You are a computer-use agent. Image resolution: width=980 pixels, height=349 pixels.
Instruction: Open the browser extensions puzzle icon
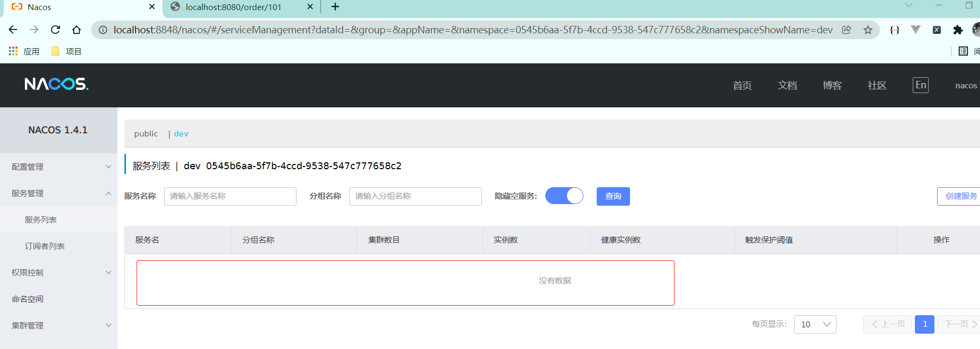click(x=958, y=30)
